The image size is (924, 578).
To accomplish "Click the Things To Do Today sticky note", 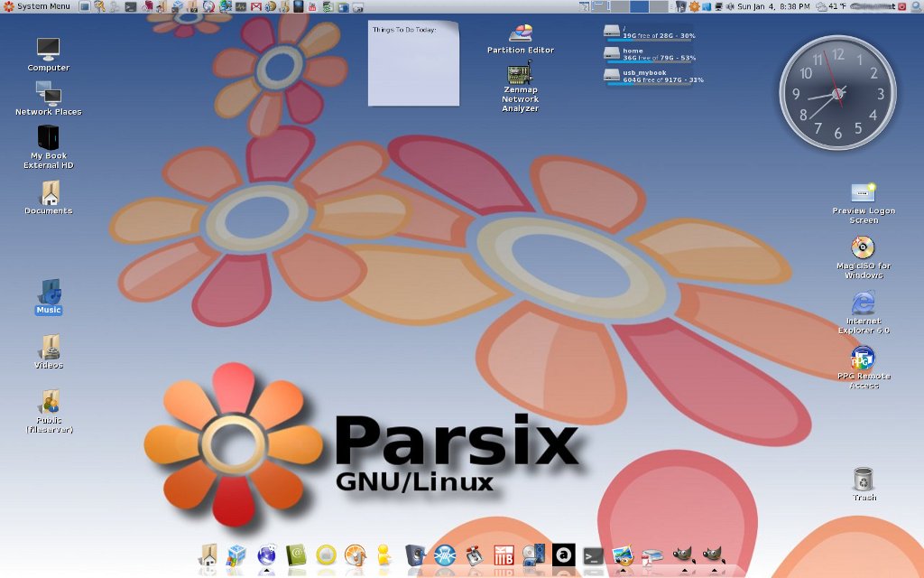I will (413, 64).
